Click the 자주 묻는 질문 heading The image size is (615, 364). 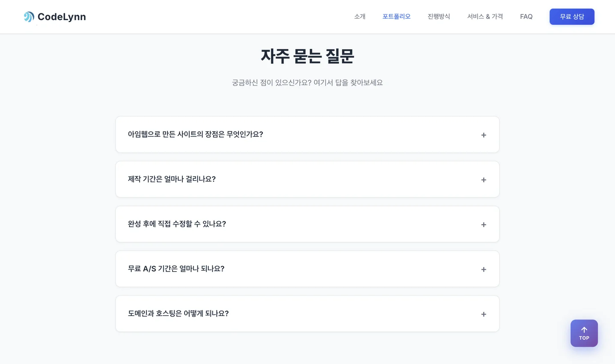pyautogui.click(x=307, y=56)
